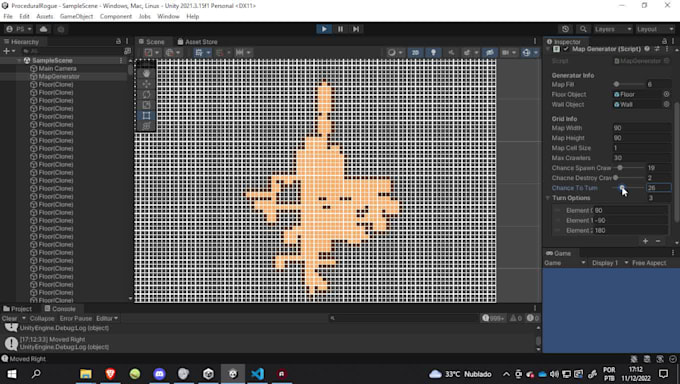Open Unity account PS dropdown
680x384 pixels.
click(x=19, y=29)
